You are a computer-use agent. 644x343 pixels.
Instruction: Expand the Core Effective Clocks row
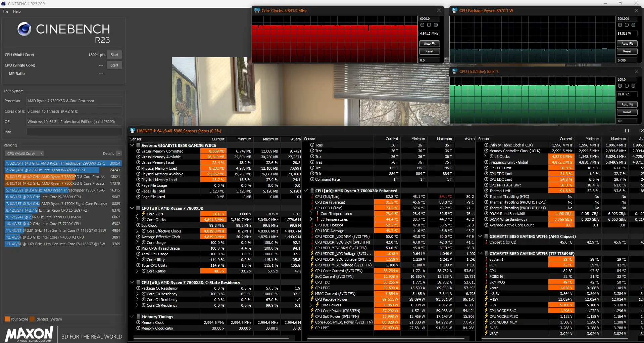[137, 231]
